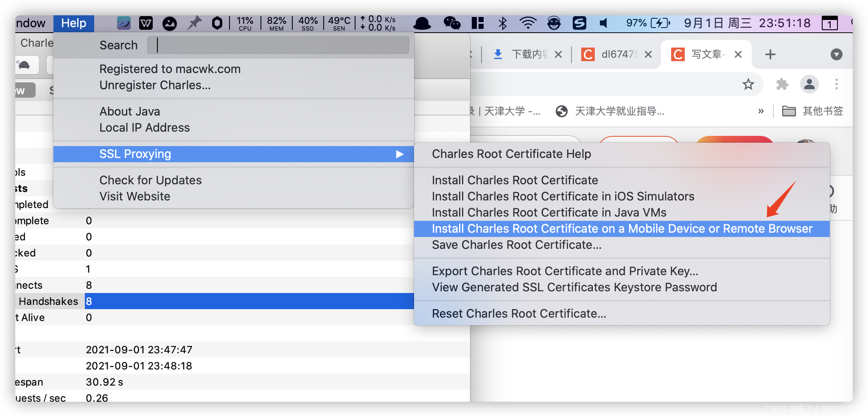
Task: Select Install Certificate in Java VMs
Action: 549,212
